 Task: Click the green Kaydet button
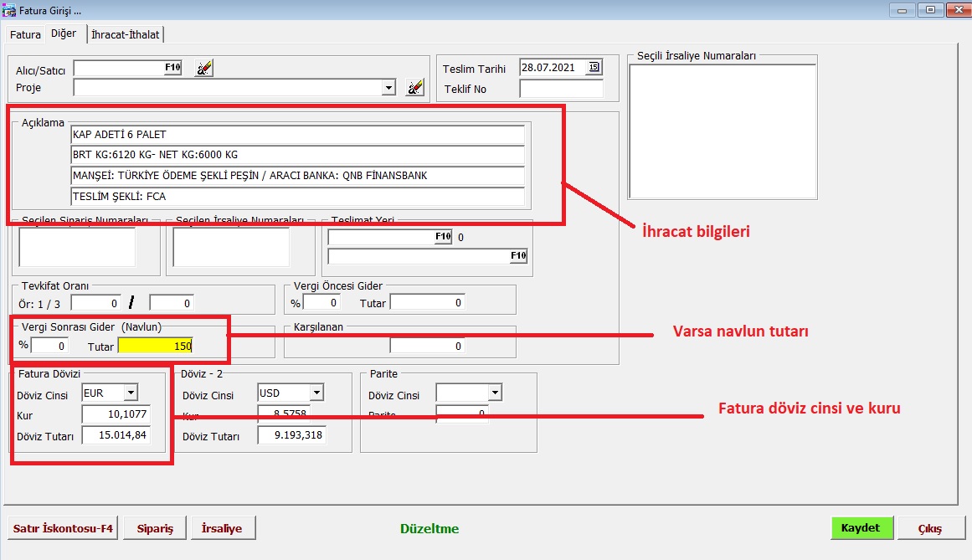861,528
